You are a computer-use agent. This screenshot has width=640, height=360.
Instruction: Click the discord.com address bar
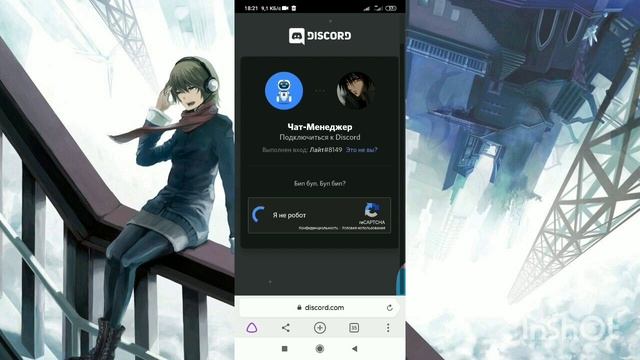320,307
